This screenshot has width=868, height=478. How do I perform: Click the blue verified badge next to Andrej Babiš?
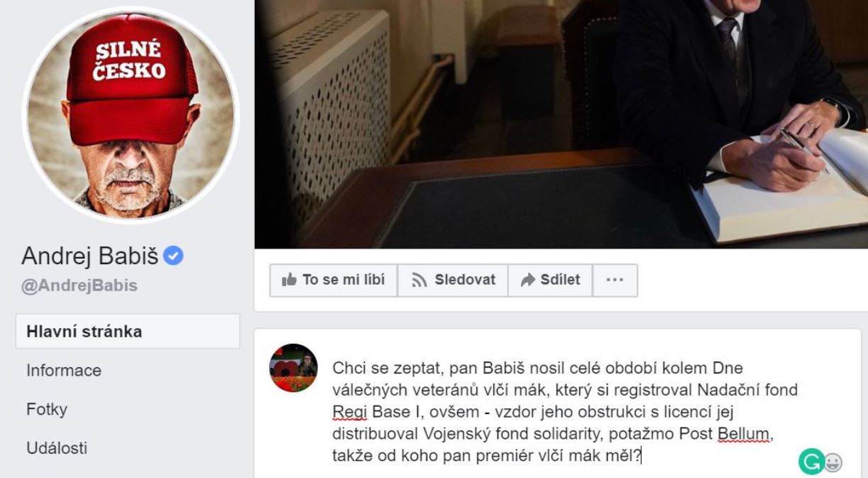coord(173,256)
